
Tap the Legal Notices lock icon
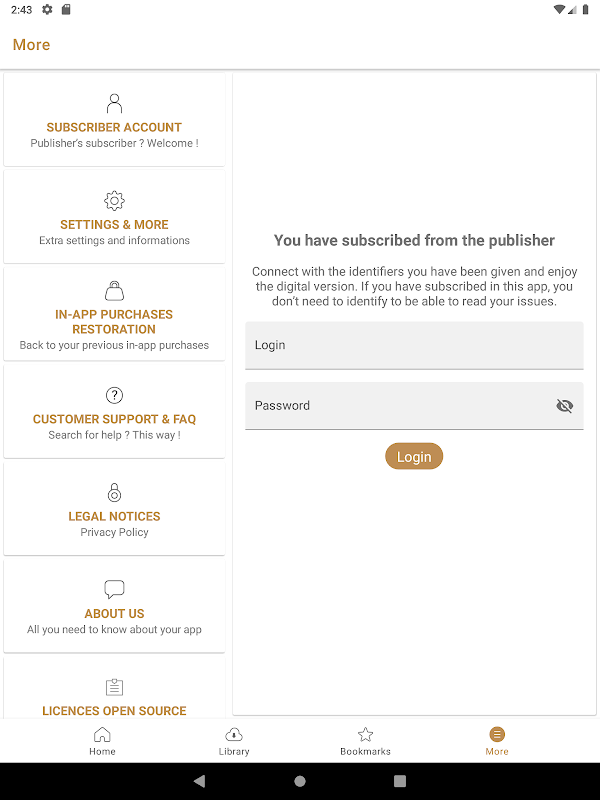tap(114, 492)
